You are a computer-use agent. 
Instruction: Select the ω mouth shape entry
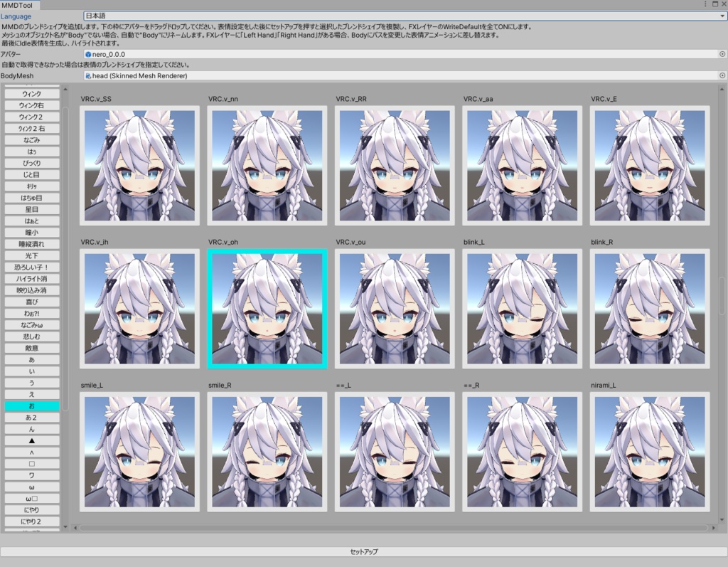pyautogui.click(x=32, y=487)
